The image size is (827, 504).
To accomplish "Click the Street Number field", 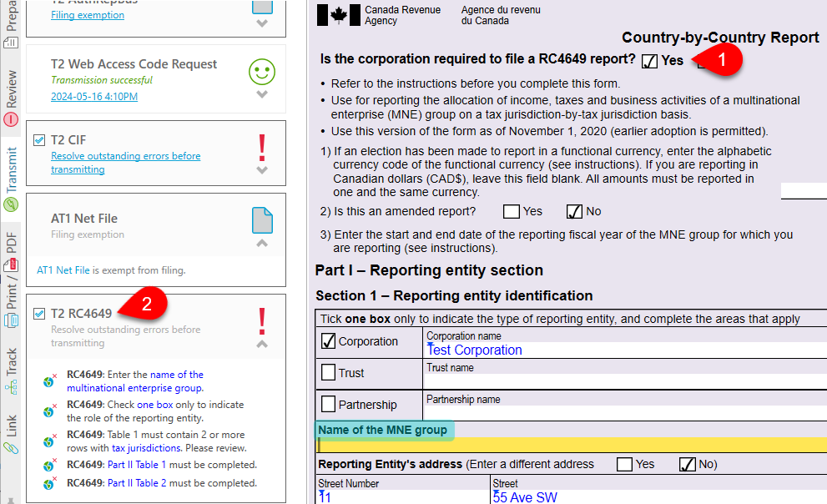I will 403,497.
